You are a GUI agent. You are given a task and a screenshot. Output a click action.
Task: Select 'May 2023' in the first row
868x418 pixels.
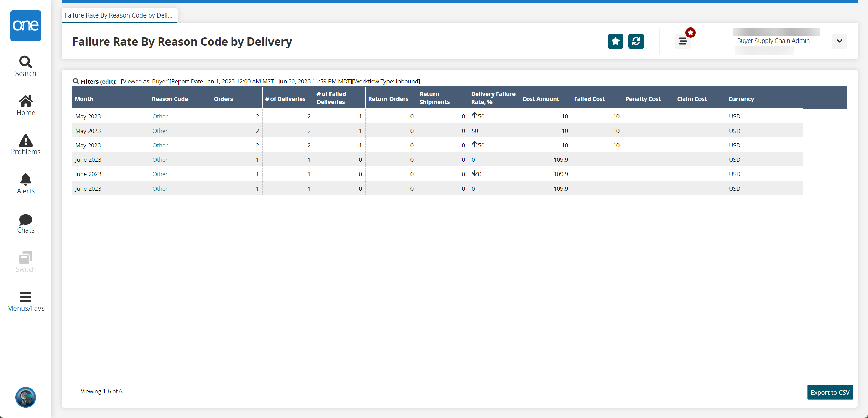click(88, 116)
